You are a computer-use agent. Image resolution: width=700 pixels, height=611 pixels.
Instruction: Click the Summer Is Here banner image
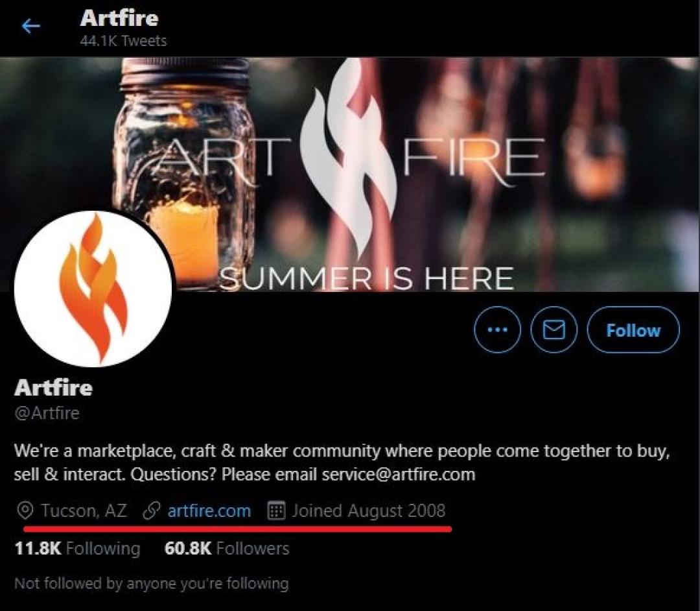(x=350, y=174)
